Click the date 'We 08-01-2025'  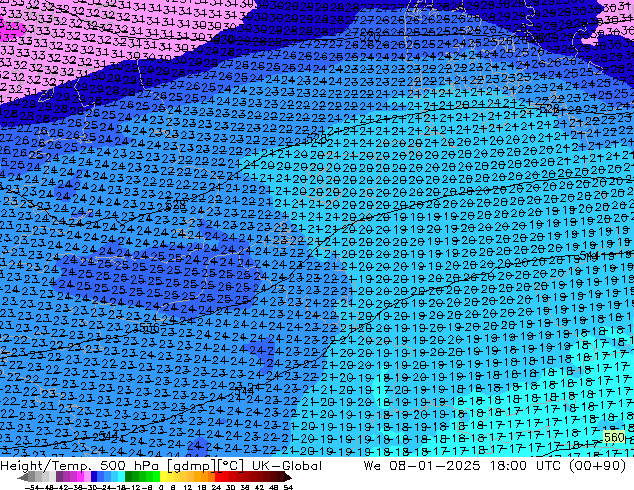tap(422, 466)
